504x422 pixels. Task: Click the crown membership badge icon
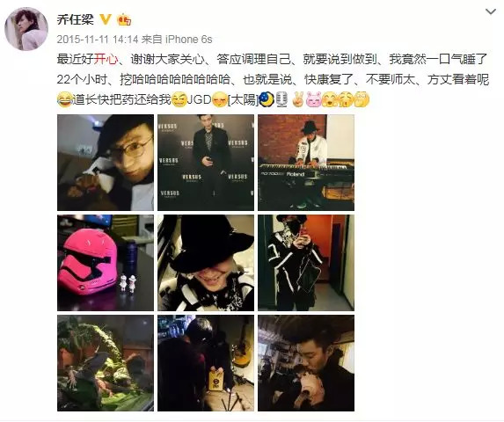[124, 20]
